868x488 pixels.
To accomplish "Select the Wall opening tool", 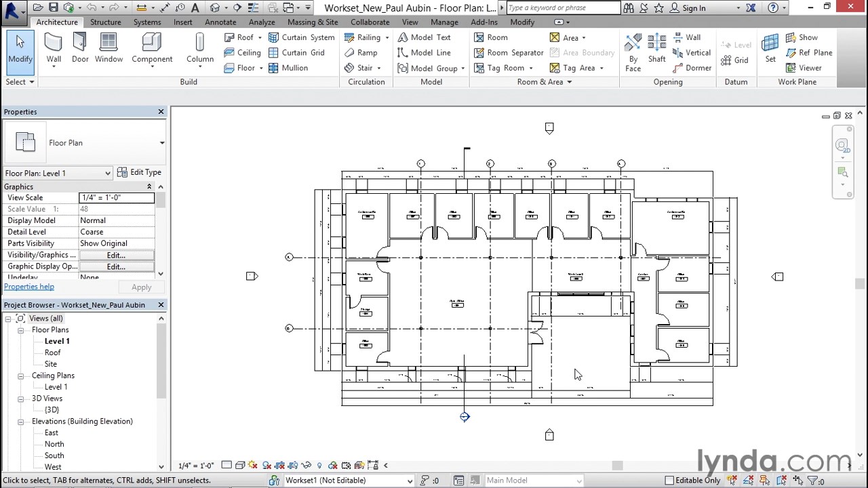I will pyautogui.click(x=687, y=37).
